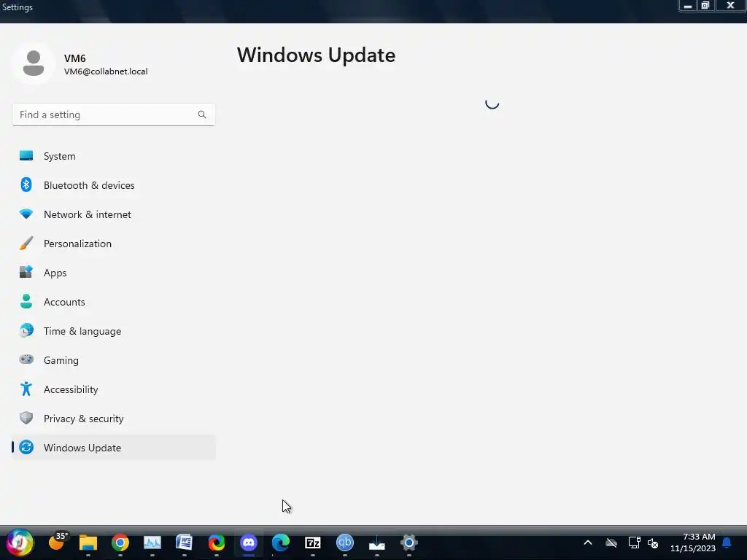The width and height of the screenshot is (747, 560).
Task: Launch Google Chrome from the taskbar
Action: tap(120, 542)
